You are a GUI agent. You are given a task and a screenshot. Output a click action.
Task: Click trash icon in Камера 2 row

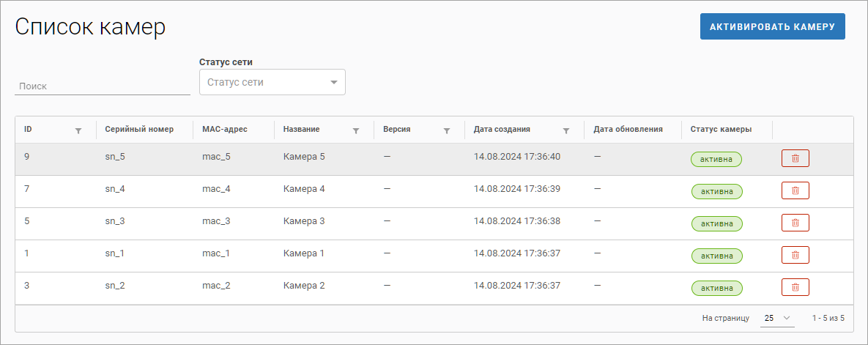coord(795,288)
